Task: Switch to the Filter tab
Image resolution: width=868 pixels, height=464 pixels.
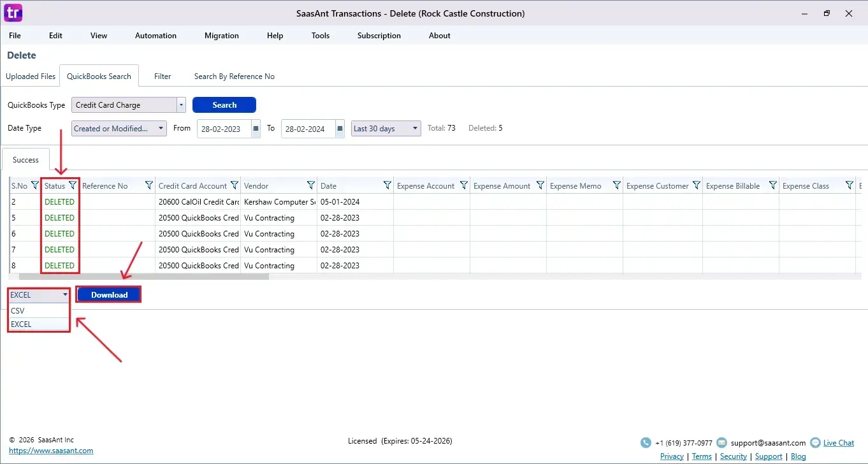Action: coord(163,76)
